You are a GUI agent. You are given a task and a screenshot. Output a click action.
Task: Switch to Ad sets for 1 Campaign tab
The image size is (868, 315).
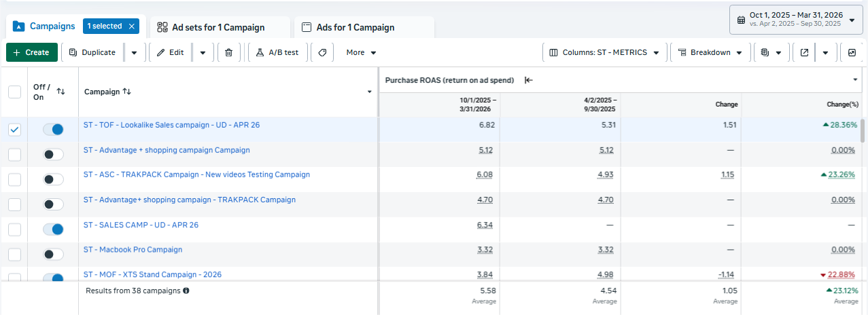[219, 27]
